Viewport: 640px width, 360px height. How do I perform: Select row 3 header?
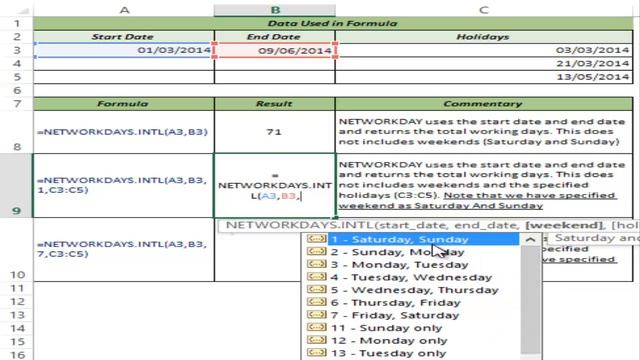[x=17, y=50]
